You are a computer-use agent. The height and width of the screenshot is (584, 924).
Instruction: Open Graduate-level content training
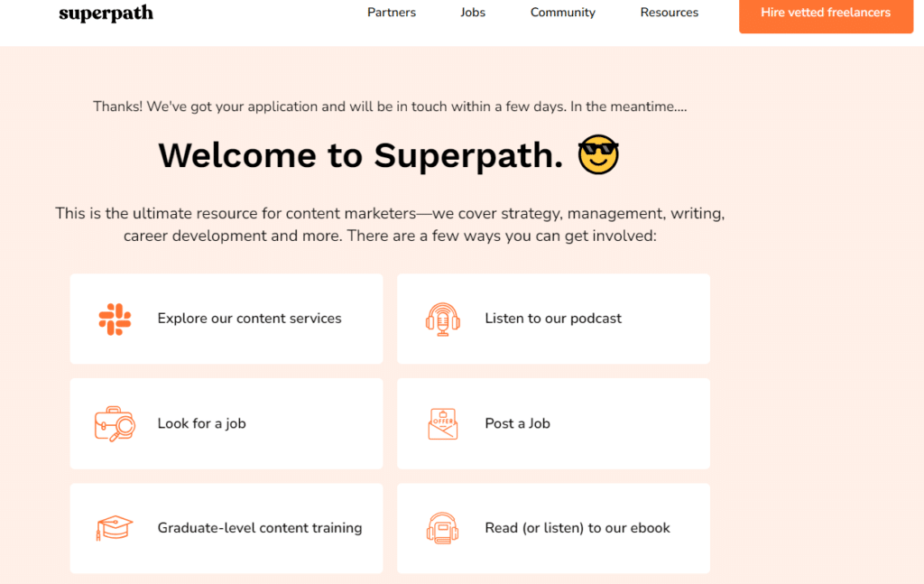coord(259,527)
